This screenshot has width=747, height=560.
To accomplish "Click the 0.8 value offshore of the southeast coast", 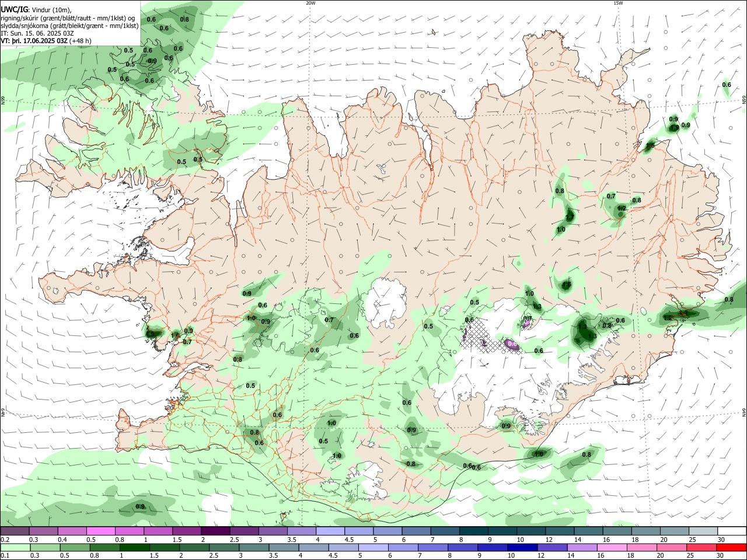I will click(x=587, y=454).
